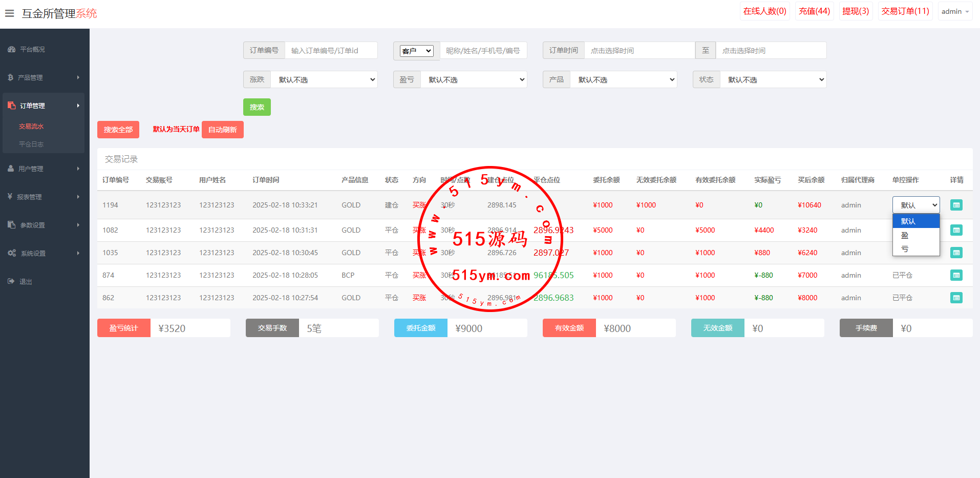Click the 搜索全部 button

[118, 130]
